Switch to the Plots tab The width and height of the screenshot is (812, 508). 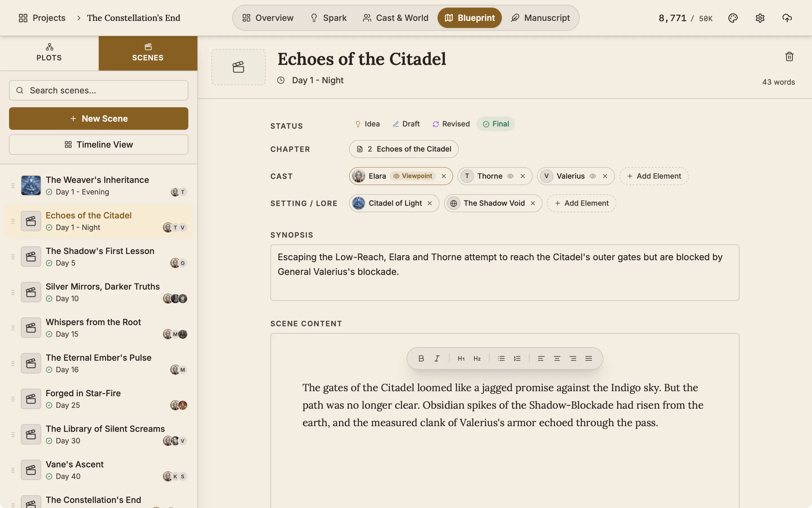pyautogui.click(x=49, y=53)
